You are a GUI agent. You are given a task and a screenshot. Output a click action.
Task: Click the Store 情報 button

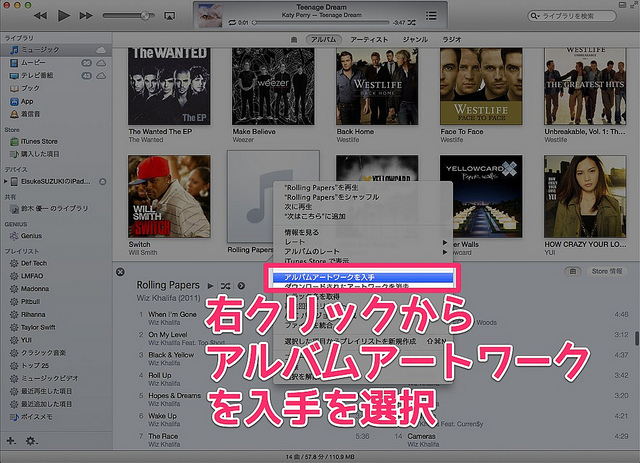point(606,271)
